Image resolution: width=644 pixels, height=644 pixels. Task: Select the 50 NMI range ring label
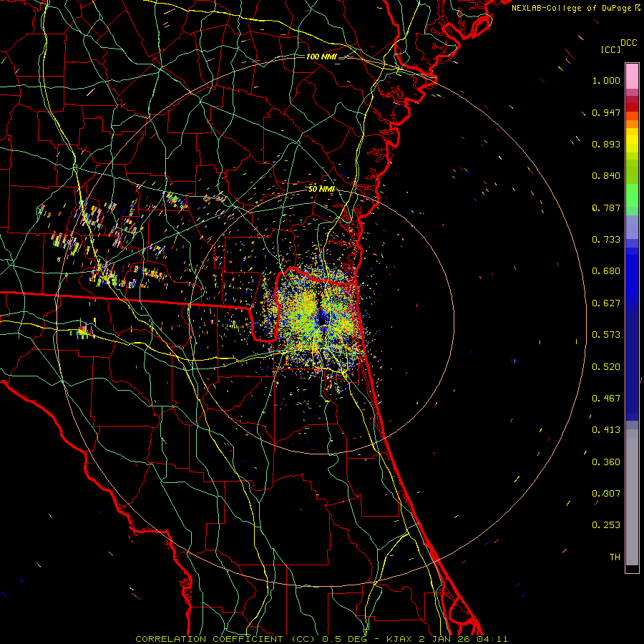tap(321, 189)
